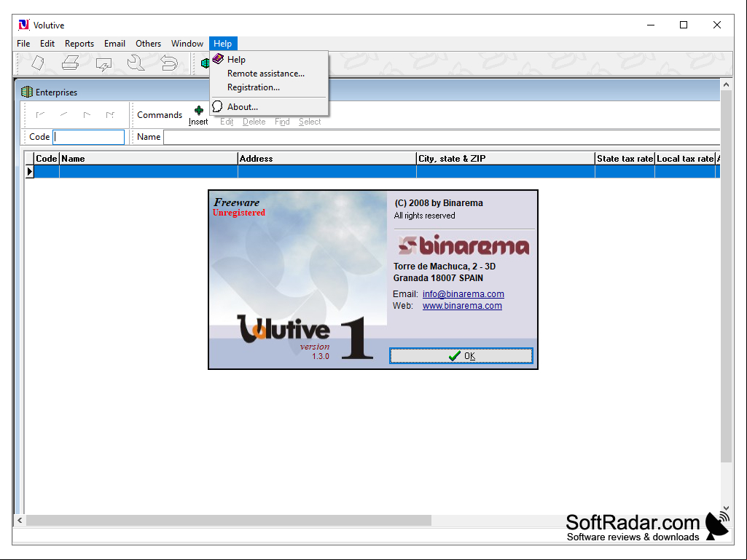Viewport: 747px width, 560px height.
Task: Open the Email menu
Action: (115, 44)
